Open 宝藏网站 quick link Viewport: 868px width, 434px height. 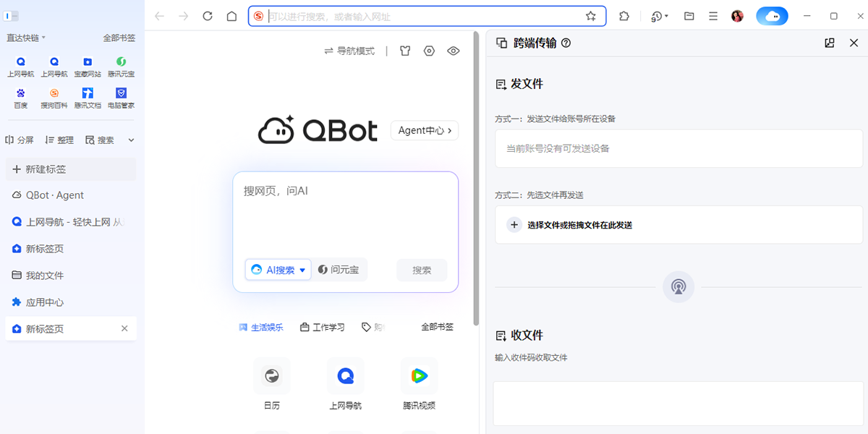click(88, 67)
